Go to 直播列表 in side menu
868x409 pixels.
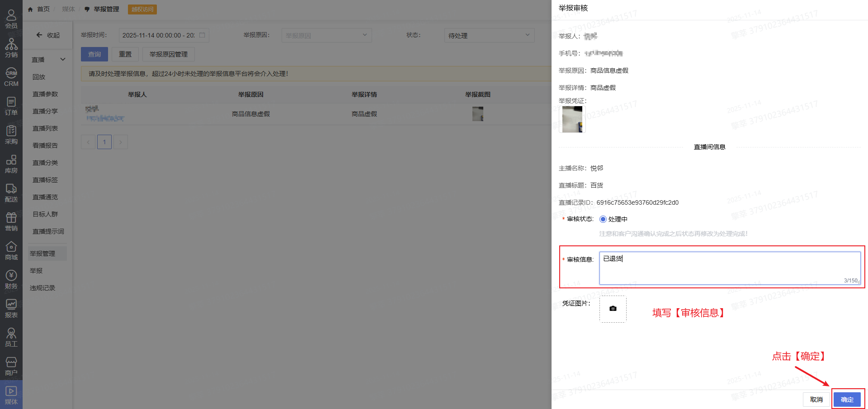[45, 128]
